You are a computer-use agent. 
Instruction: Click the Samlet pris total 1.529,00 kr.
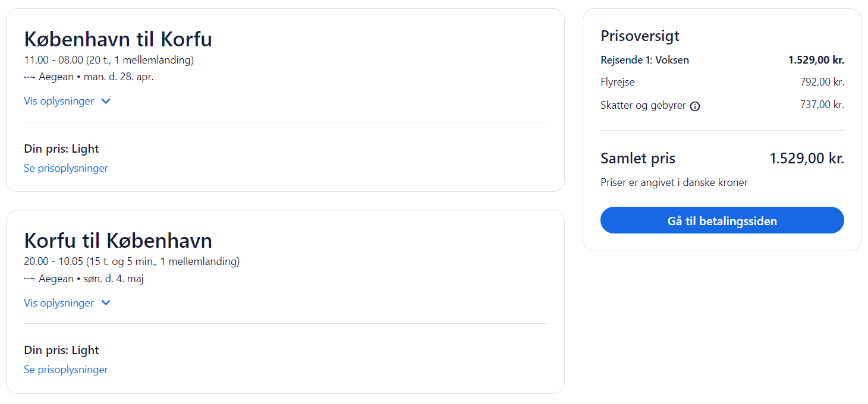pyautogui.click(x=807, y=159)
